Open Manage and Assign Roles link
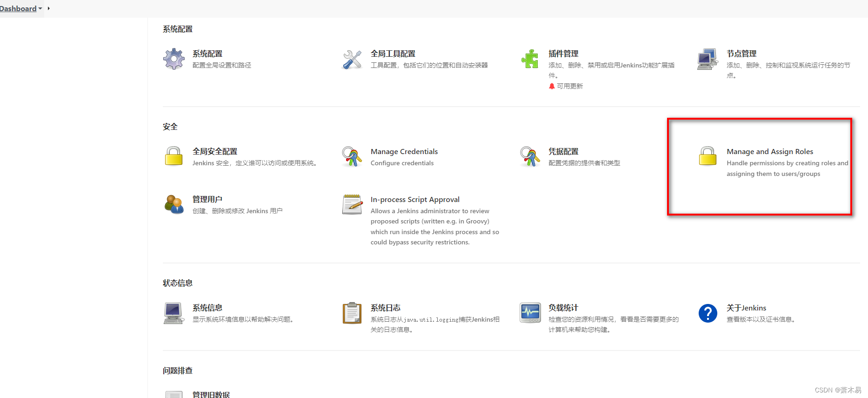The image size is (868, 398). pyautogui.click(x=770, y=151)
